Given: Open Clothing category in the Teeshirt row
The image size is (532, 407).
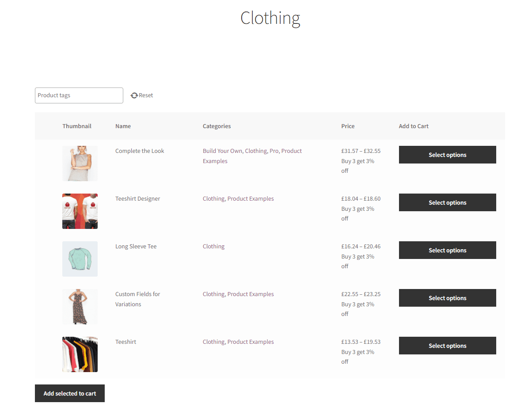Looking at the screenshot, I should point(213,342).
